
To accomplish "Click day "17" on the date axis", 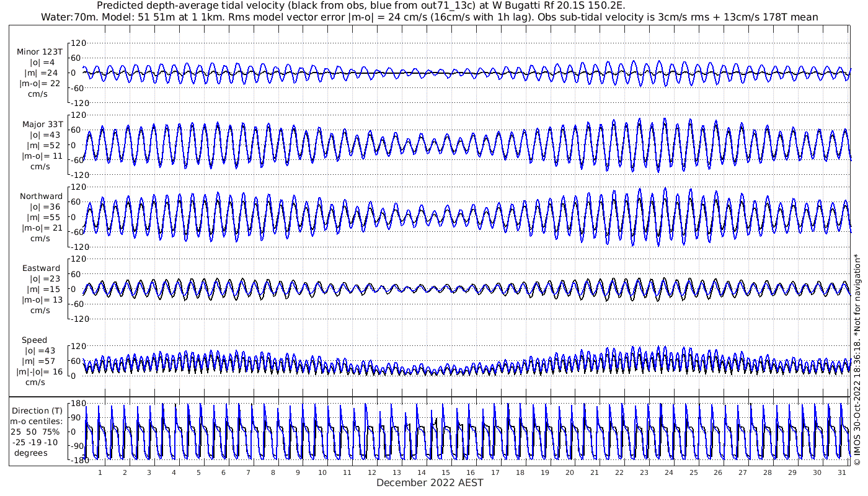I will pyautogui.click(x=495, y=472).
